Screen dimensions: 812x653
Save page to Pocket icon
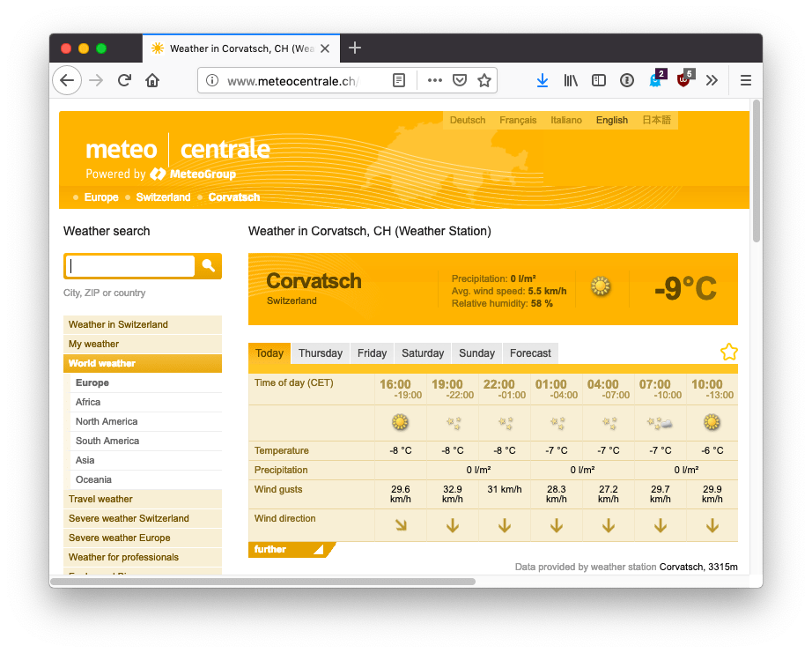(x=459, y=80)
